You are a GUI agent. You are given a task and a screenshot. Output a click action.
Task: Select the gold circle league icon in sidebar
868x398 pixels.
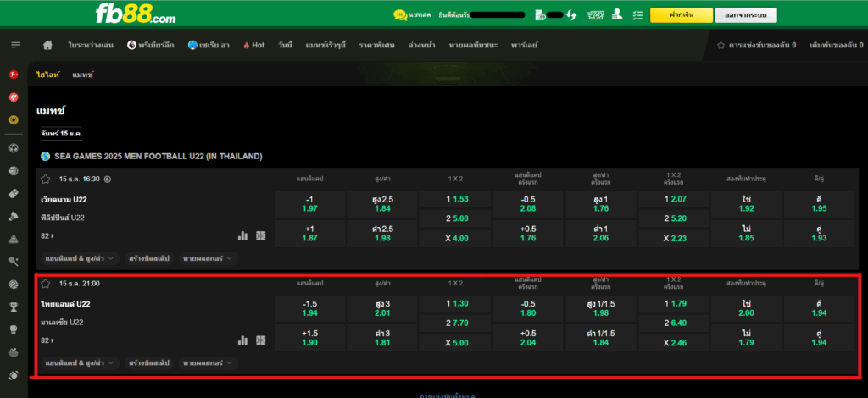[14, 119]
